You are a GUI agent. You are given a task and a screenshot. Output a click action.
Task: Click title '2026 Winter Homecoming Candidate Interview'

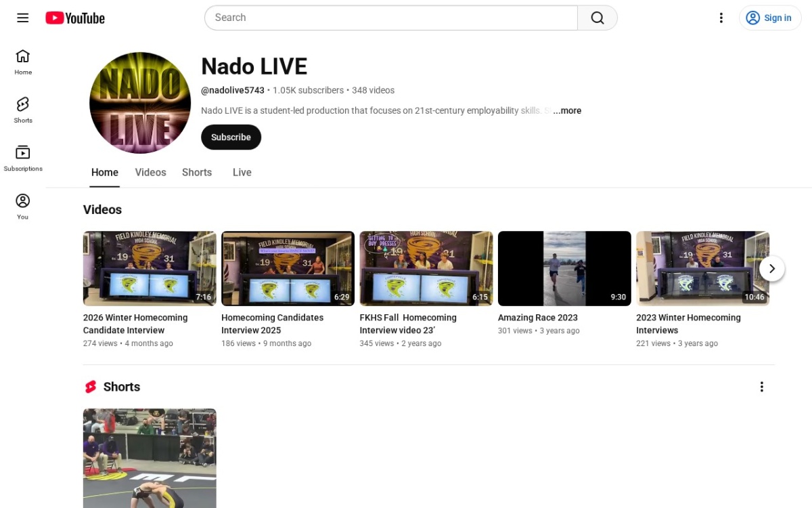coord(135,324)
